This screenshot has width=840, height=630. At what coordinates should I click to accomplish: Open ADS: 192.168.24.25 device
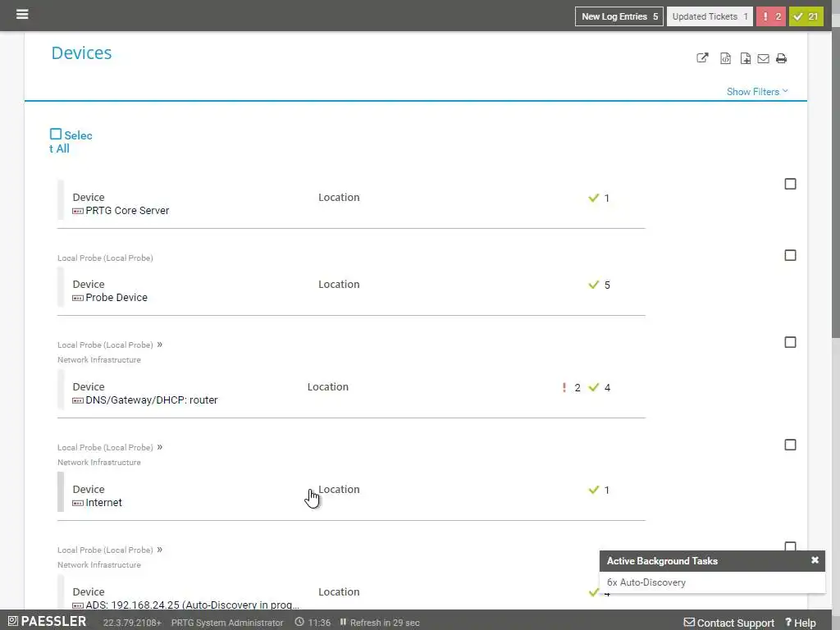[x=192, y=605]
